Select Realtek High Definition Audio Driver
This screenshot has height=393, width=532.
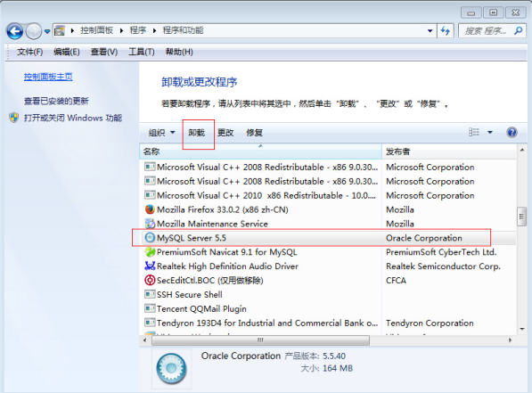coord(227,266)
